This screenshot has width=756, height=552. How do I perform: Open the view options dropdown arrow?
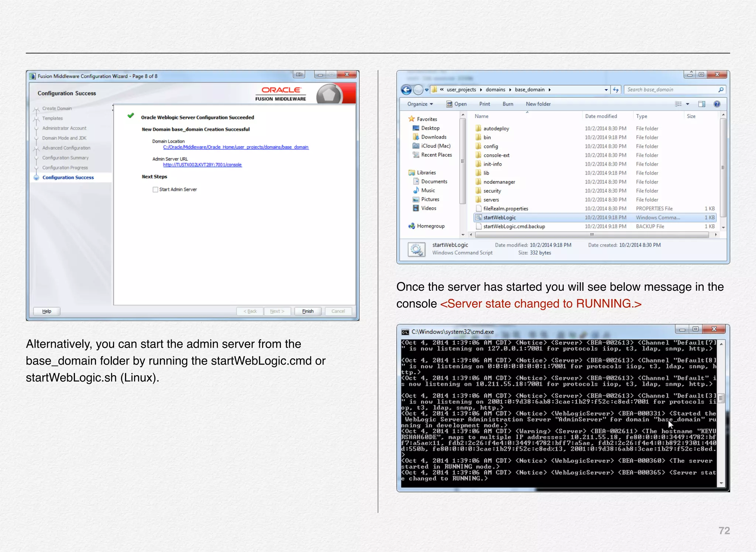point(688,104)
